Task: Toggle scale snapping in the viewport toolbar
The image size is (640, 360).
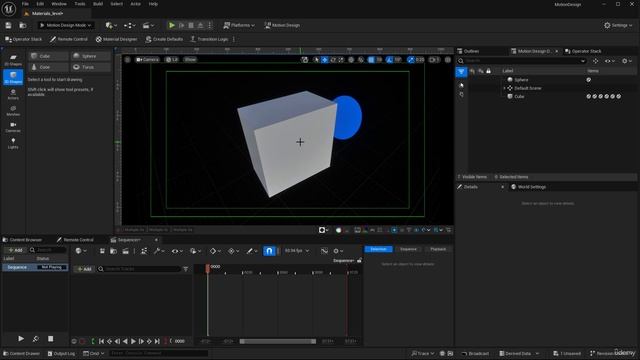Action: tap(411, 60)
